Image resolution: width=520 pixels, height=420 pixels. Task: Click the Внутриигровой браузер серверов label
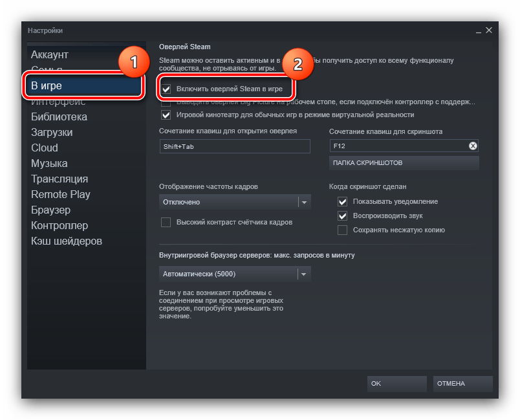tap(257, 256)
